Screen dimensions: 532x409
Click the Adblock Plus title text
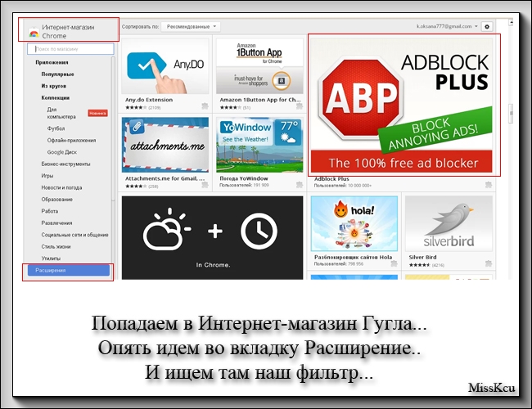pyautogui.click(x=331, y=178)
